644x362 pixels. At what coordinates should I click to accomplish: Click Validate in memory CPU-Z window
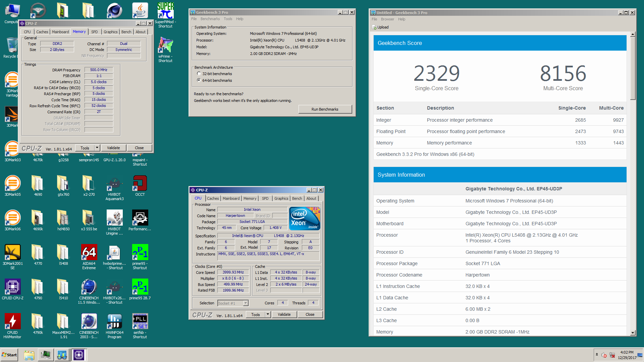pyautogui.click(x=113, y=148)
